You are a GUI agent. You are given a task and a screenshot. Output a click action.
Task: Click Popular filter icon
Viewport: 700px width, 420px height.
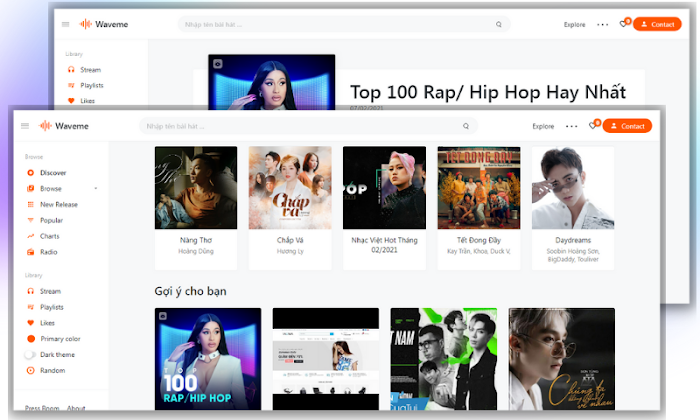click(x=30, y=220)
